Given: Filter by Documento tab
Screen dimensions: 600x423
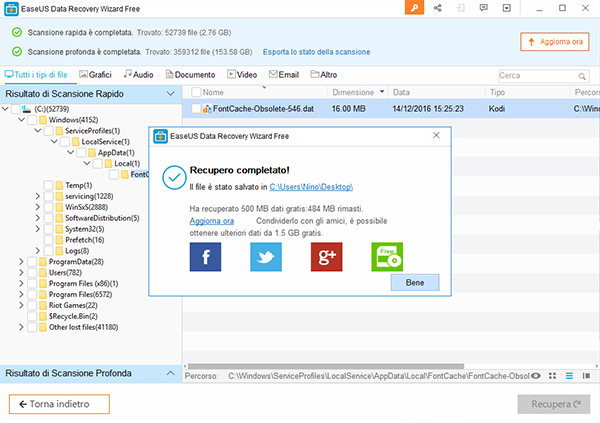Looking at the screenshot, I should [190, 75].
